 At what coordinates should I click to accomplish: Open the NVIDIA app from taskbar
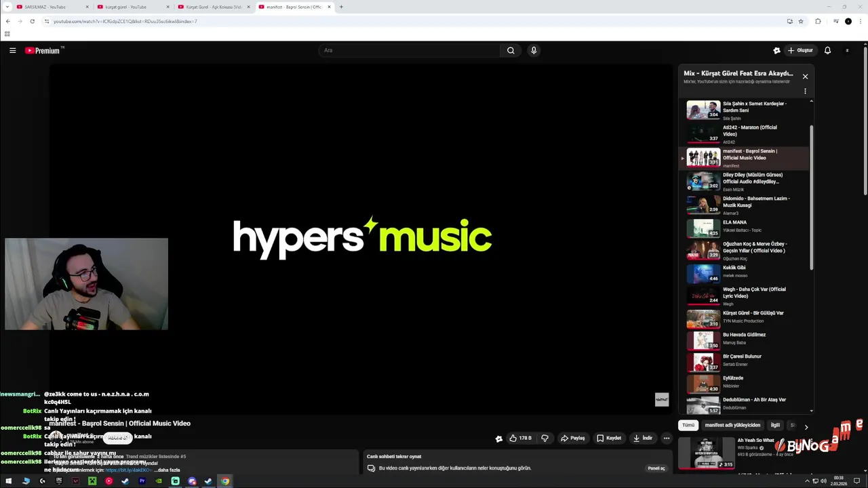(x=159, y=481)
